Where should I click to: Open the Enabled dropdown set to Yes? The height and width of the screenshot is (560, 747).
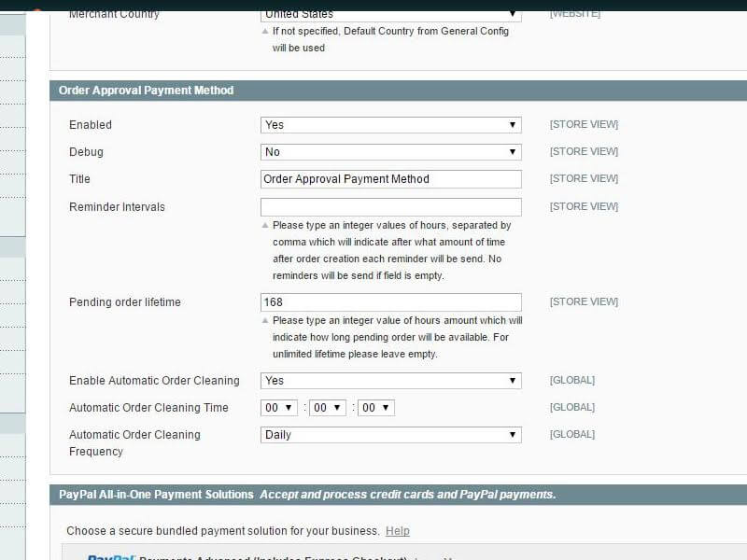coord(390,125)
